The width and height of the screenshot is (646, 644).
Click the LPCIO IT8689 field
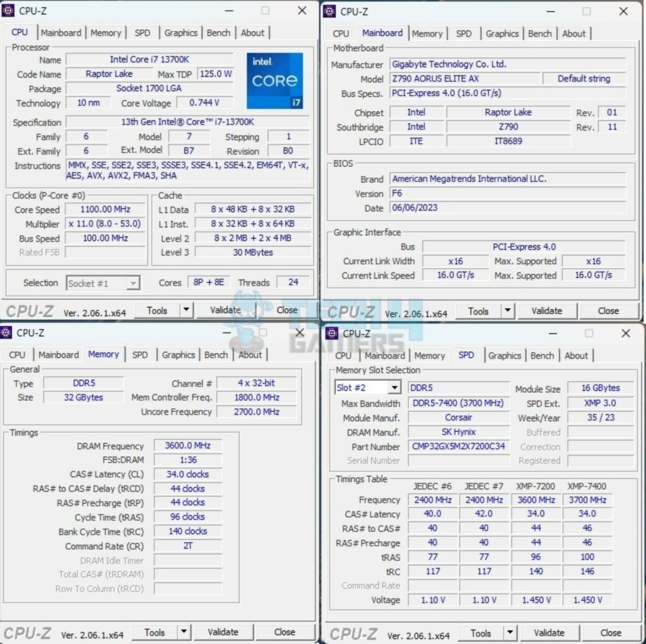[508, 141]
